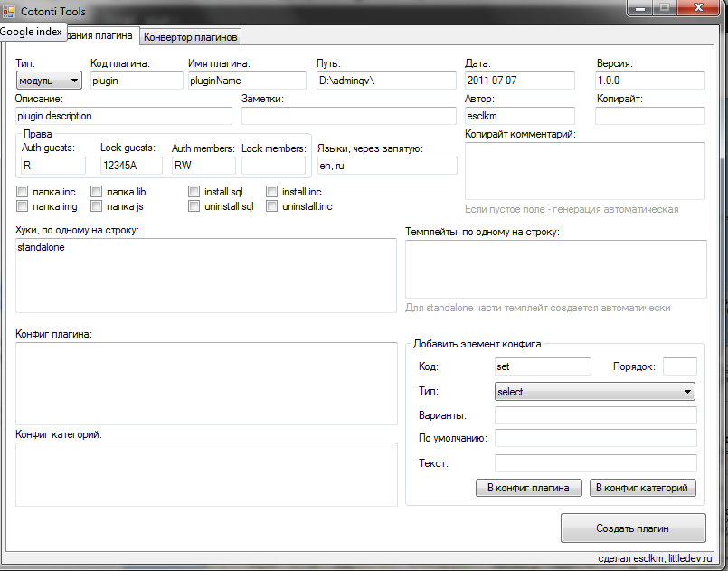Click the Конфиг категорий text area
Viewport: 728px width, 571px height.
tap(206, 474)
